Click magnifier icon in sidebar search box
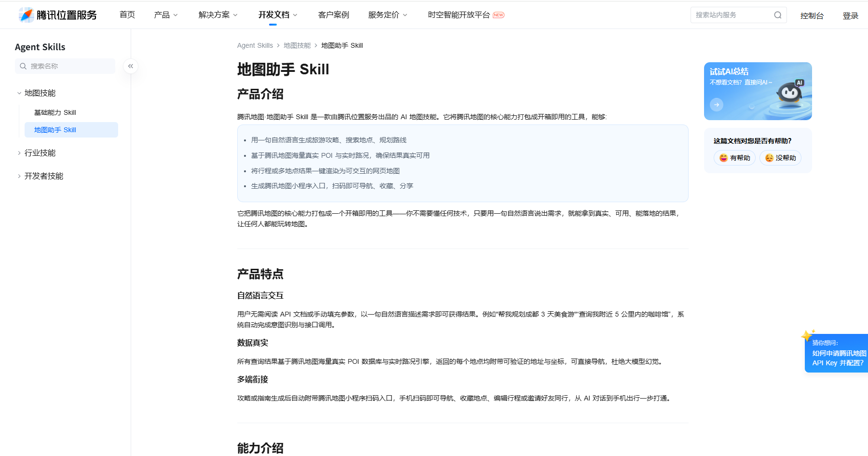The width and height of the screenshot is (868, 456). 23,66
